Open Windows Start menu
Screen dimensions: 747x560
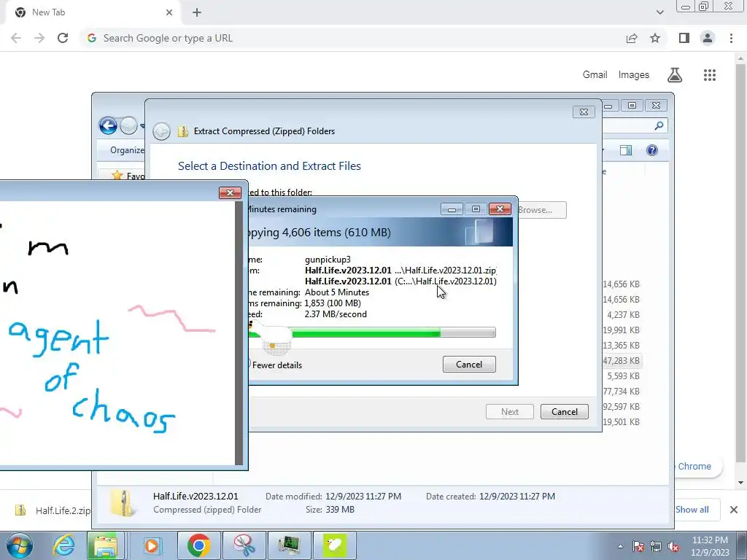click(x=20, y=545)
